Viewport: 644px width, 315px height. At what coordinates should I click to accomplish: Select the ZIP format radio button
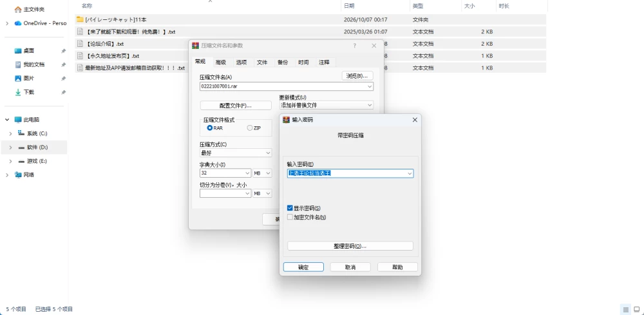point(250,128)
